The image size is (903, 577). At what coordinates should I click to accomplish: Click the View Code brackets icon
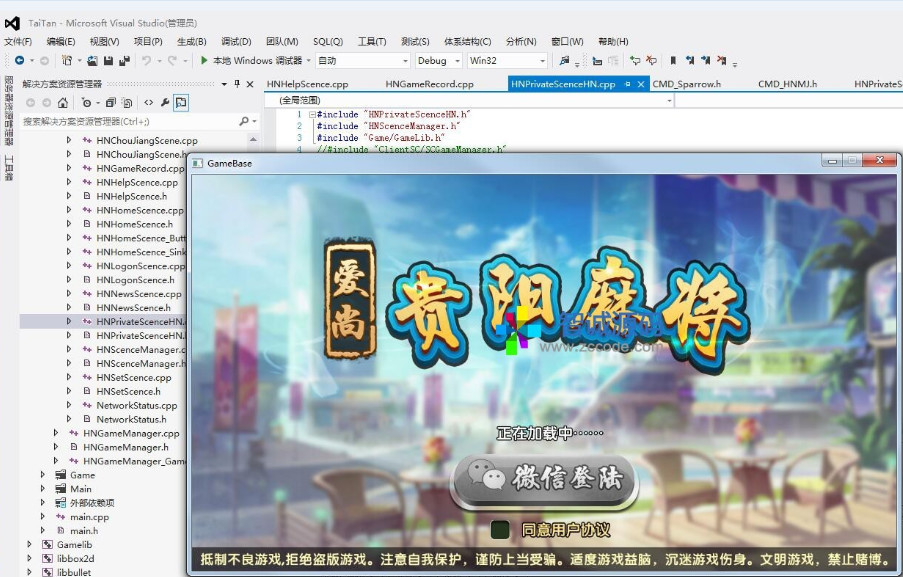coord(149,103)
